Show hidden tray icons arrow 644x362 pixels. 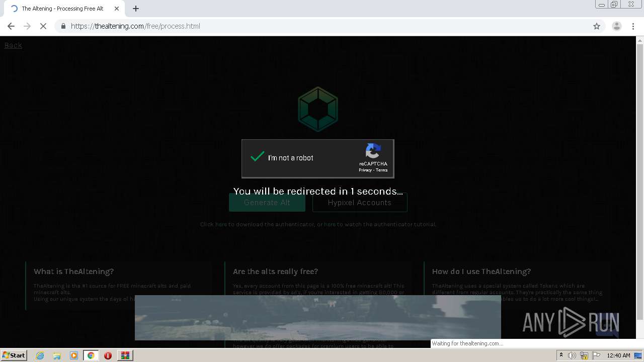click(561, 355)
